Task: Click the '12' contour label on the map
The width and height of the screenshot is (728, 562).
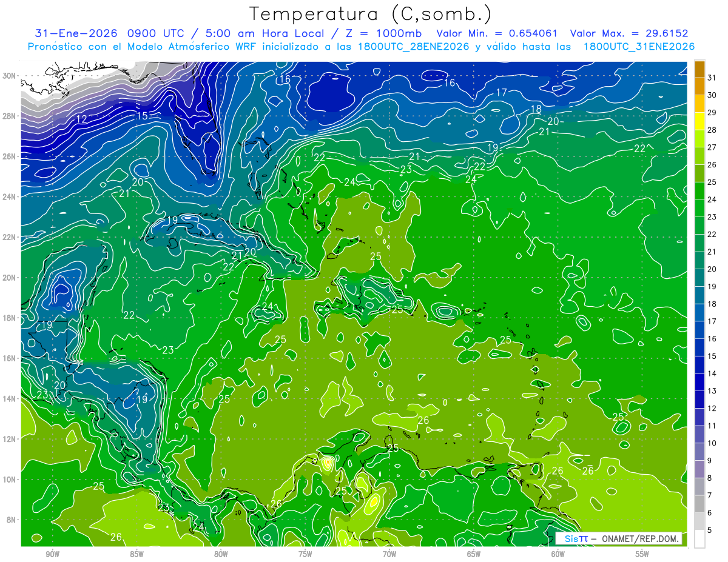Action: [x=81, y=119]
